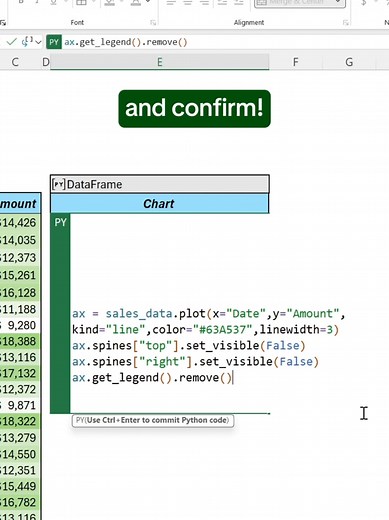Select column E header
The width and height of the screenshot is (389, 520).
[160, 62]
